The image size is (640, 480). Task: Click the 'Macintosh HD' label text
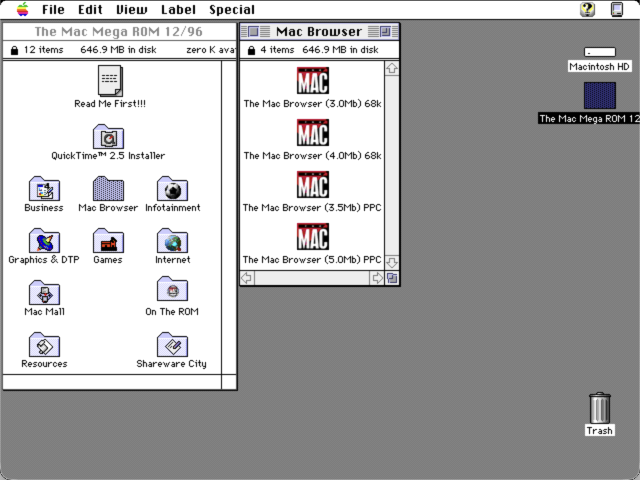[599, 67]
